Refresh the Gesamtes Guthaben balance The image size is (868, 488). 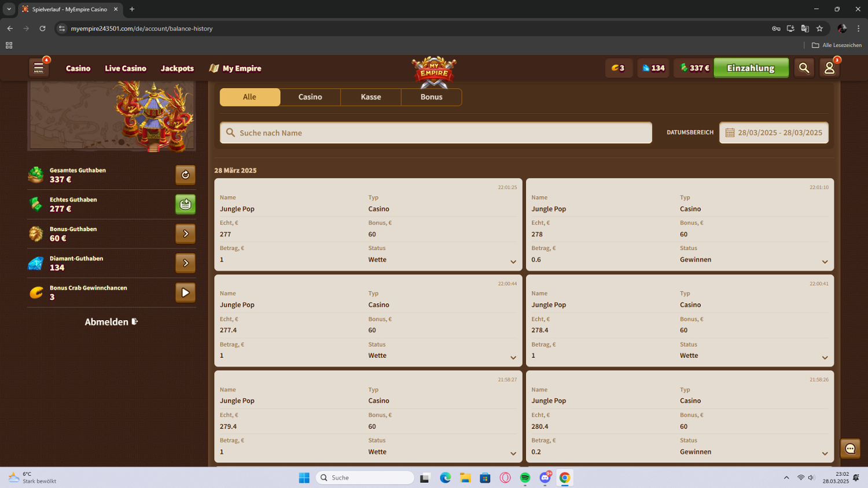pos(185,175)
